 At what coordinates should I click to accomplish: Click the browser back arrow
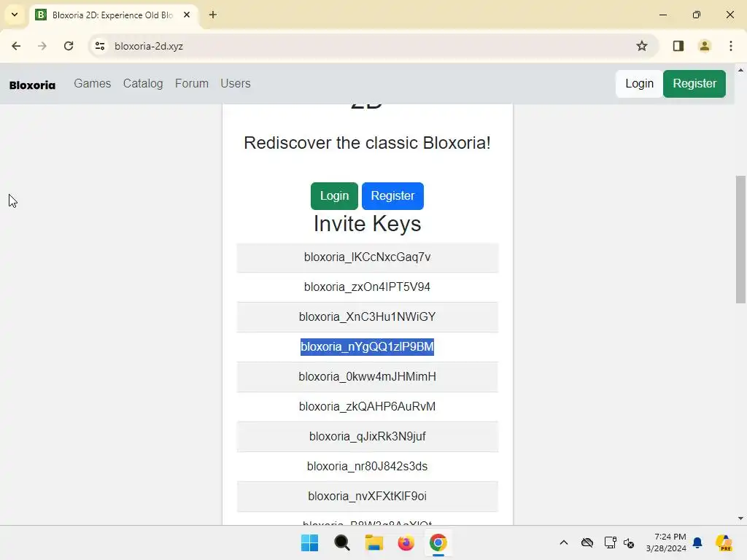16,46
